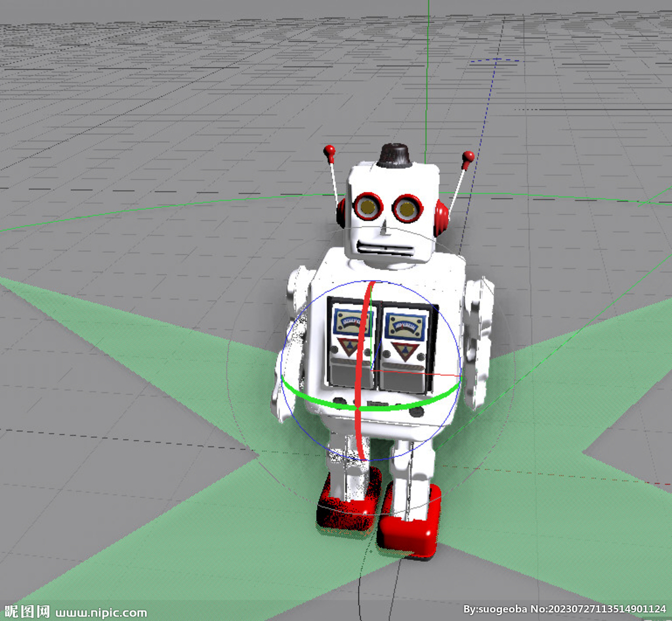Select the robot's black top hat
The width and height of the screenshot is (672, 621).
(x=394, y=154)
